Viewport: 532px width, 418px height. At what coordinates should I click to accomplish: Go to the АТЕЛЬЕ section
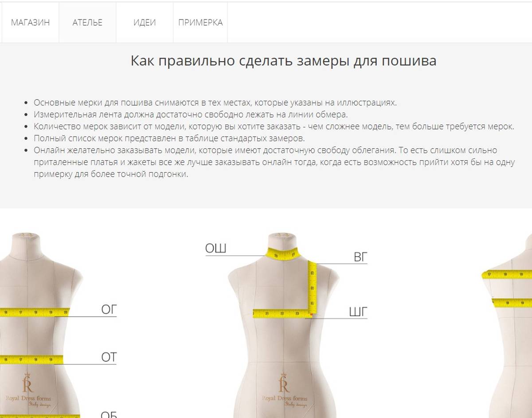click(87, 22)
